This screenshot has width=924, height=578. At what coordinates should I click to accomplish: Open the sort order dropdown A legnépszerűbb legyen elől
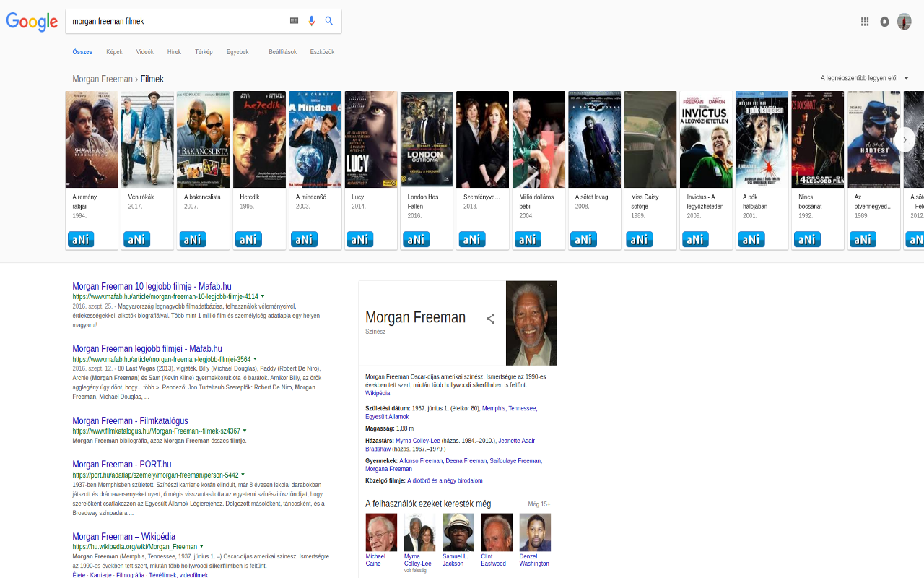865,78
